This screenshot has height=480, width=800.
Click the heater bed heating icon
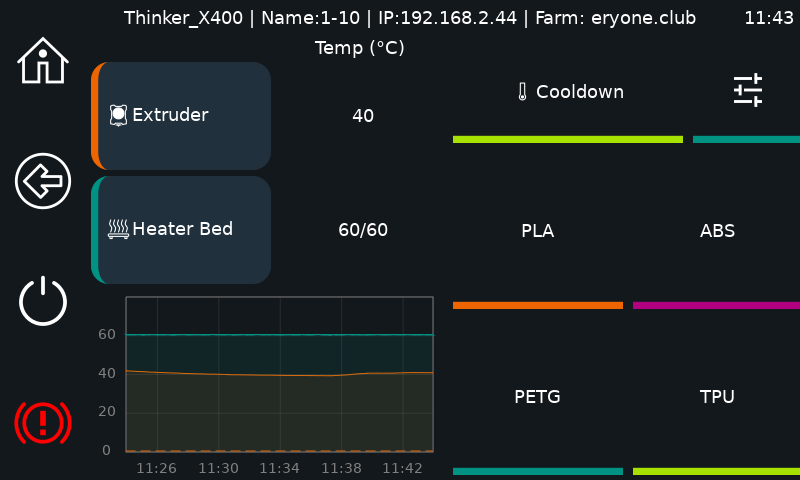click(x=118, y=229)
